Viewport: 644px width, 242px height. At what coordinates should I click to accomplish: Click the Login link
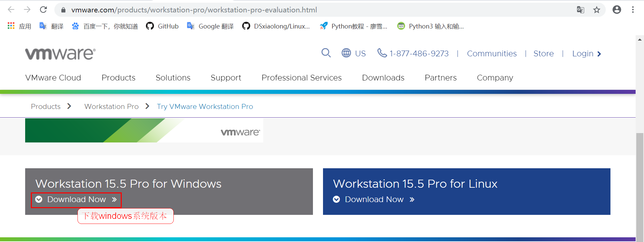(583, 54)
